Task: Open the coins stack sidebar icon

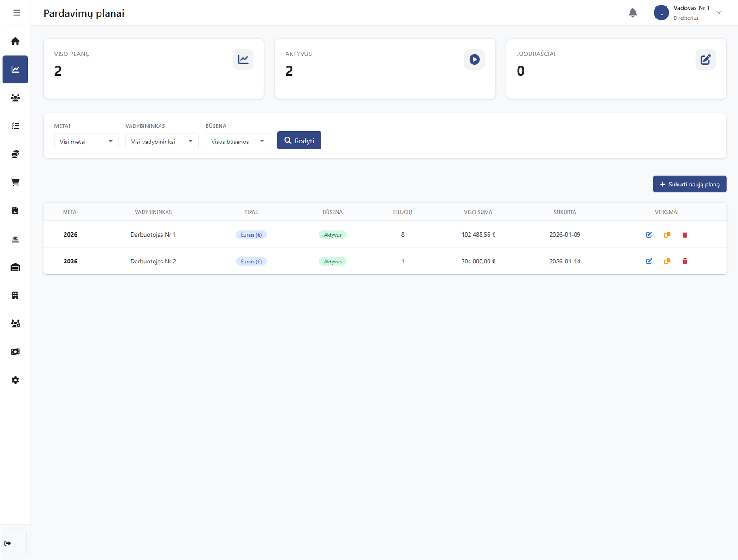Action: [15, 154]
